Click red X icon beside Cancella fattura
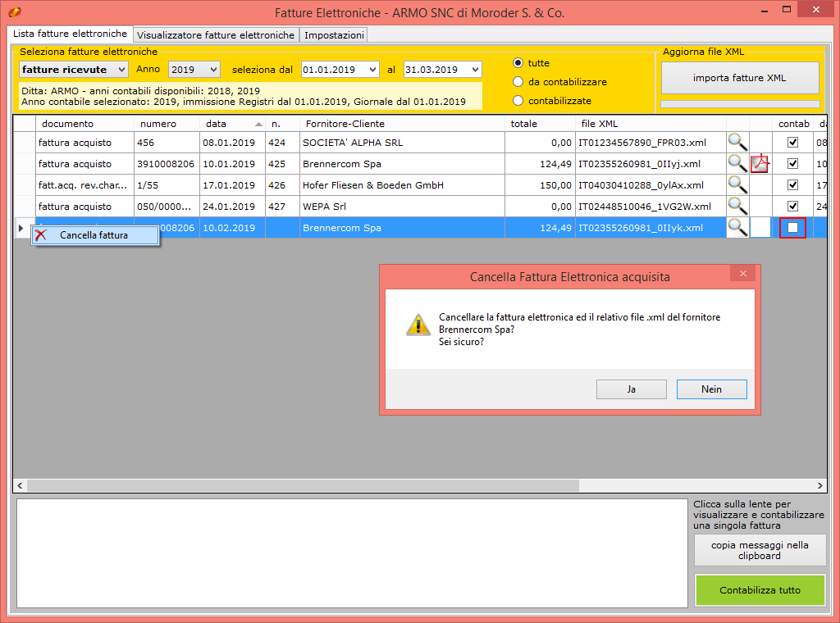This screenshot has height=623, width=840. tap(41, 235)
